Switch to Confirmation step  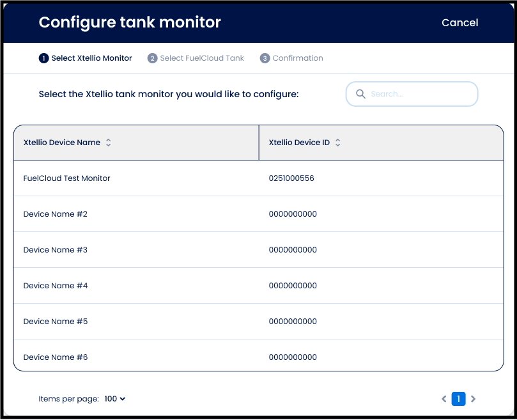coord(298,58)
